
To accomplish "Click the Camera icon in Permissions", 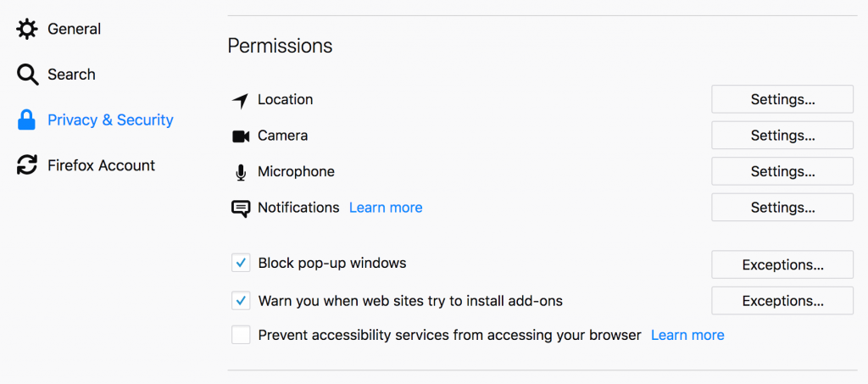I will [241, 136].
